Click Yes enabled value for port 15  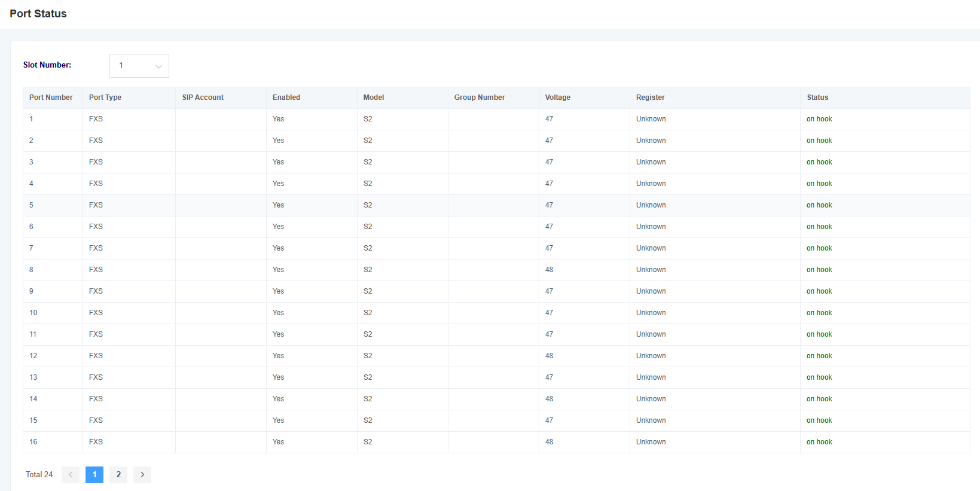(x=278, y=420)
